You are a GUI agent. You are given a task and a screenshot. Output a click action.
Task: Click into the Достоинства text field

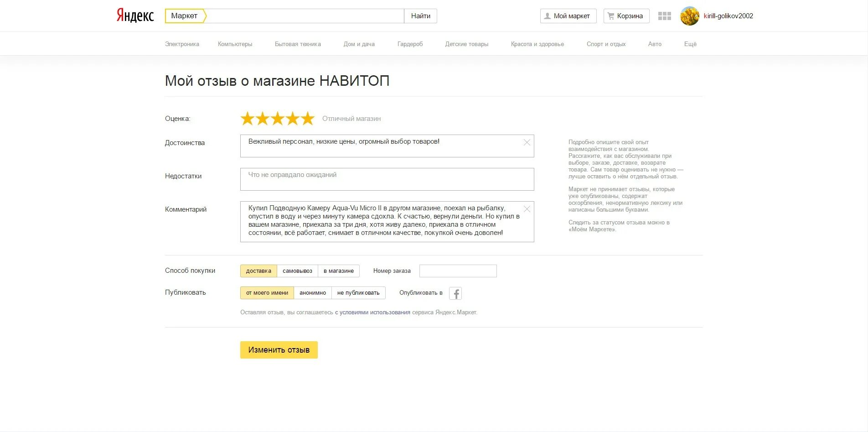click(387, 146)
